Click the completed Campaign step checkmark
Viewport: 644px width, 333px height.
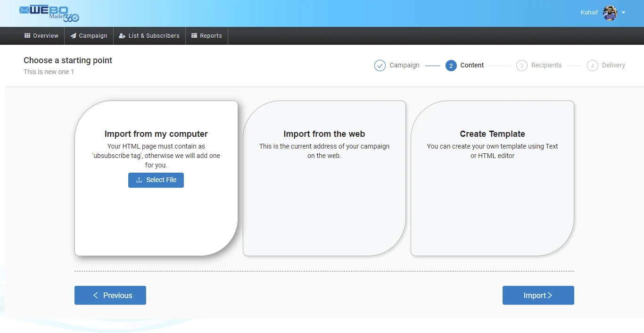coord(380,66)
